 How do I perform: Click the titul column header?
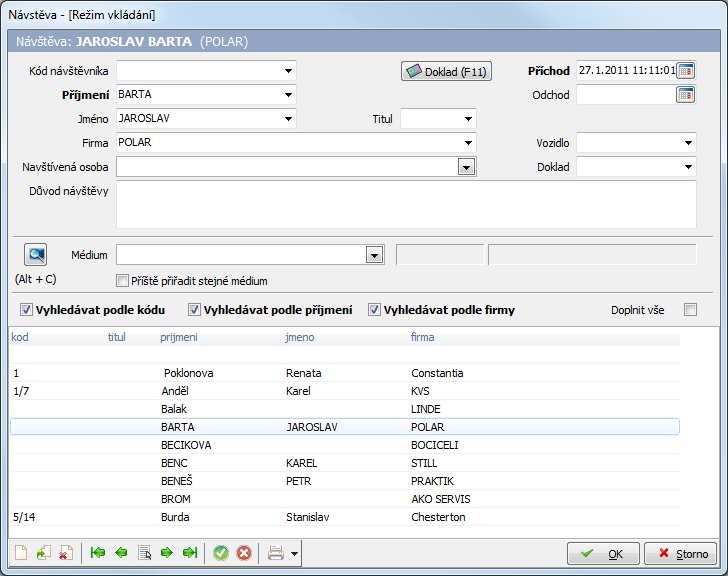click(117, 337)
